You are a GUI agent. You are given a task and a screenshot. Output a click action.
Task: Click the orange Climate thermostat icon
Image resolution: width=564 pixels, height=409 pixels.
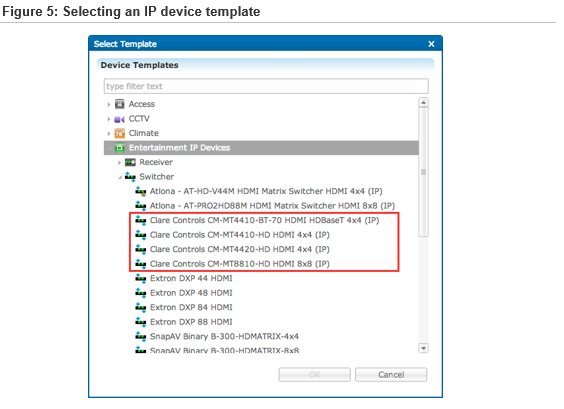click(119, 133)
